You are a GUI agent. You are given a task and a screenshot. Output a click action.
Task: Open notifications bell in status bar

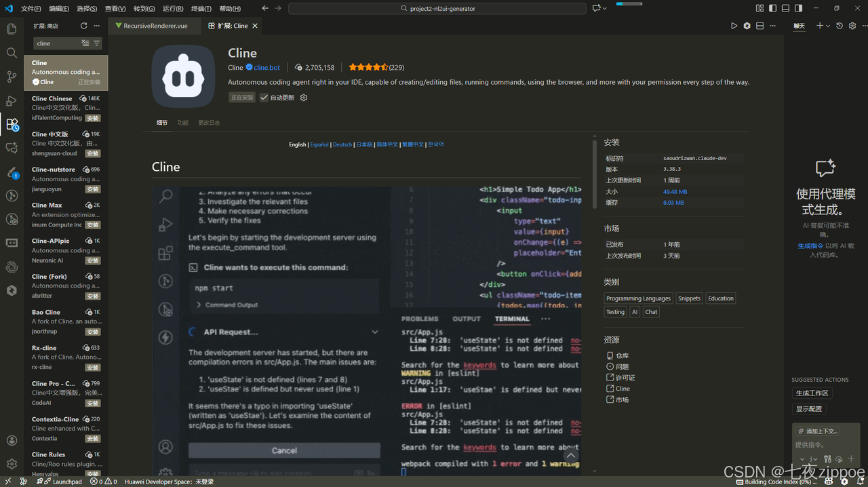click(x=861, y=482)
